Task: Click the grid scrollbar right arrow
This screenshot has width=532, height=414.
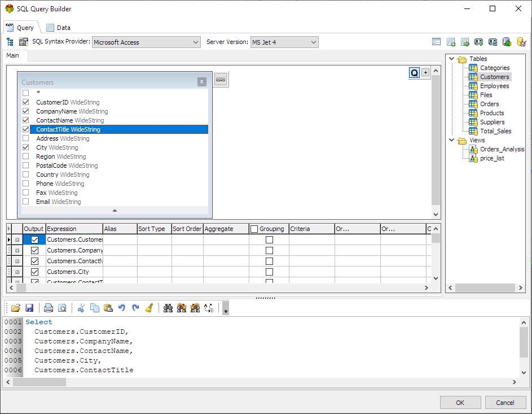Action: [x=427, y=288]
